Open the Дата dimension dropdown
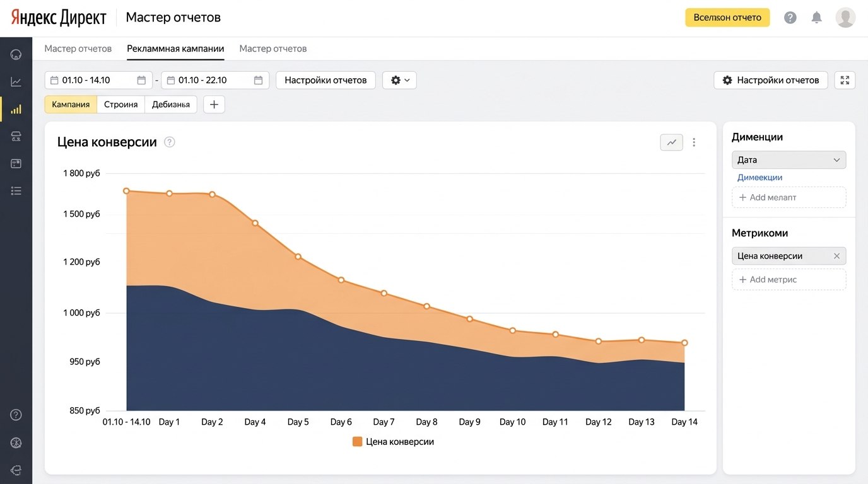Image resolution: width=868 pixels, height=484 pixels. [789, 160]
